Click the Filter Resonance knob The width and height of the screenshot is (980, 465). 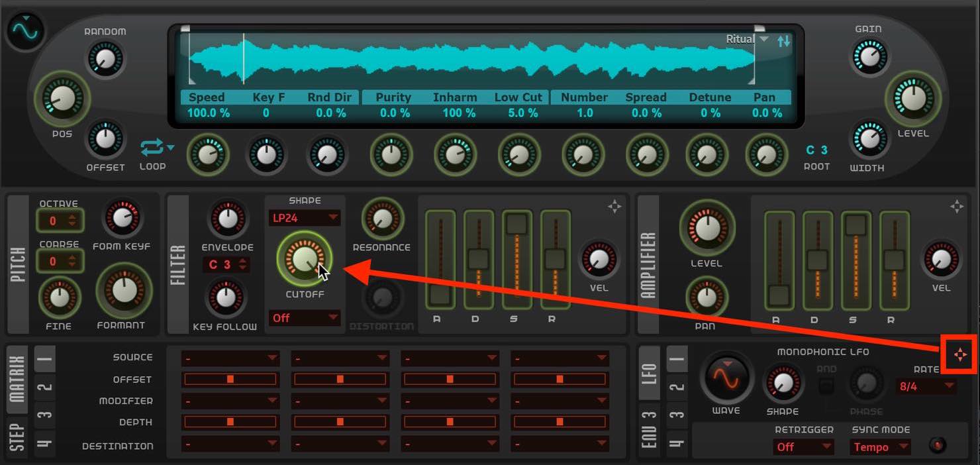click(382, 218)
